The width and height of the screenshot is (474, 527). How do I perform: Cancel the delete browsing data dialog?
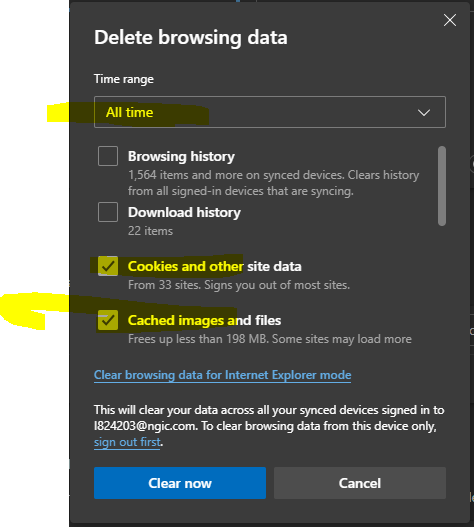pyautogui.click(x=360, y=483)
